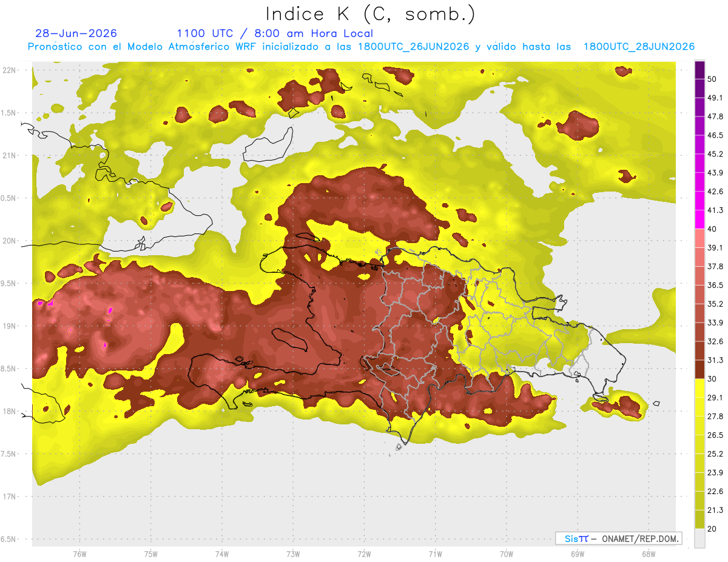This screenshot has width=728, height=562.
Task: Click the "20N" latitude label
Action: [10, 241]
